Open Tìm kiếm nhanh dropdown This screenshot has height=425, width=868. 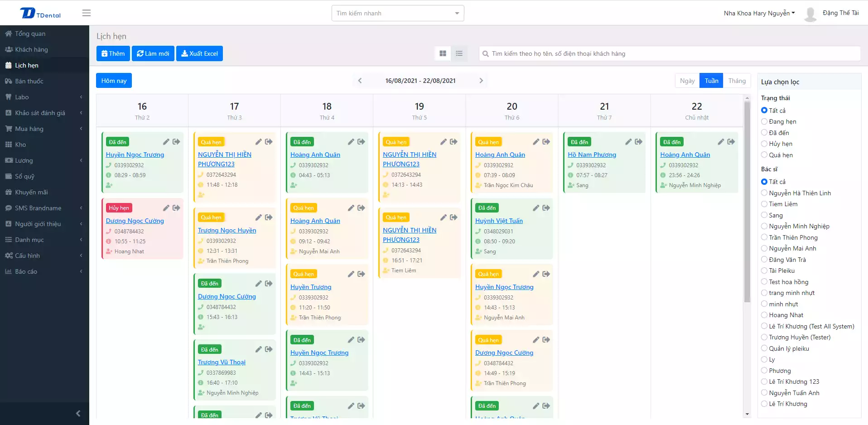point(397,13)
